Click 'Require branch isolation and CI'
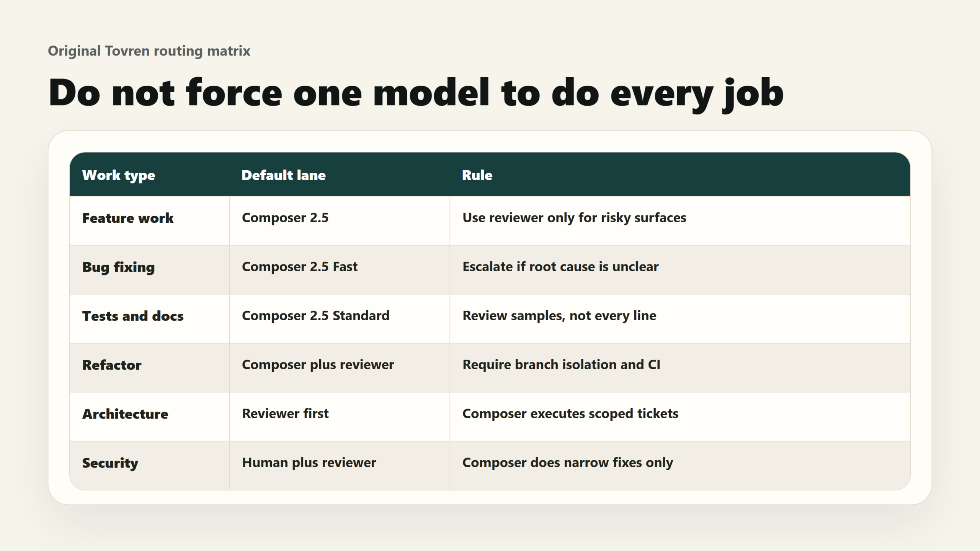Screen dimensions: 980x551 [561, 365]
